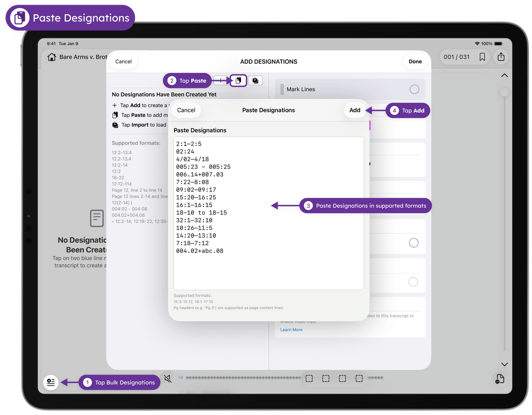Open the Learn More link
Screen dimensions: 532x415
click(x=291, y=329)
